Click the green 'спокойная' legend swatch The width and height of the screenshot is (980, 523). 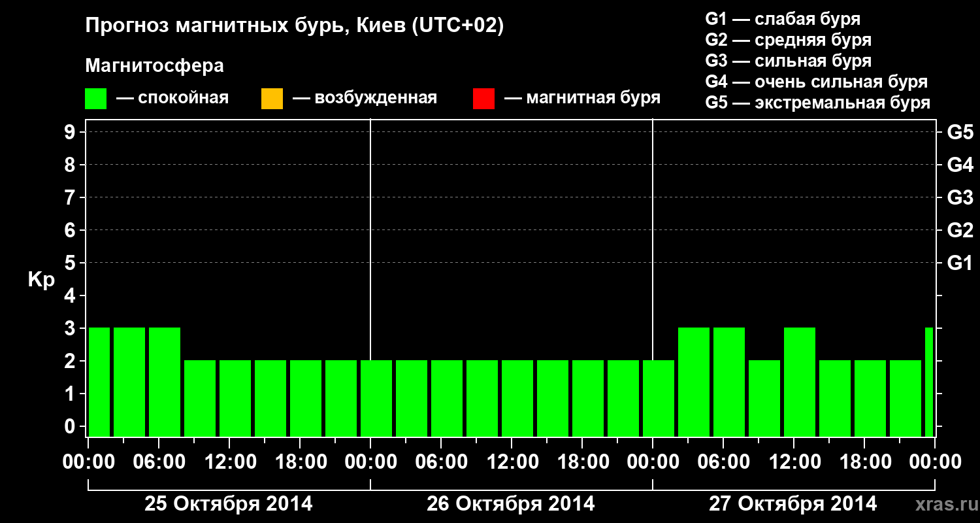[95, 99]
